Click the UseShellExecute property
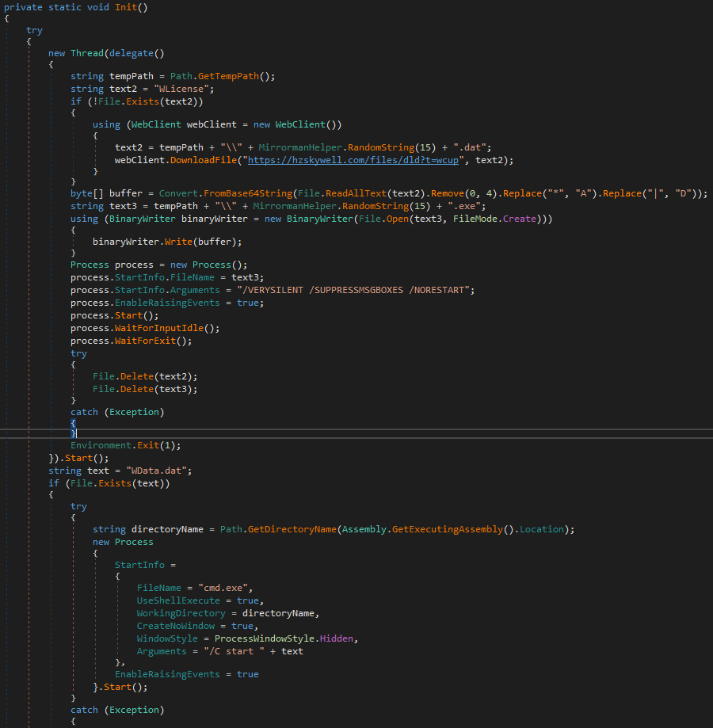713x728 pixels. (178, 600)
